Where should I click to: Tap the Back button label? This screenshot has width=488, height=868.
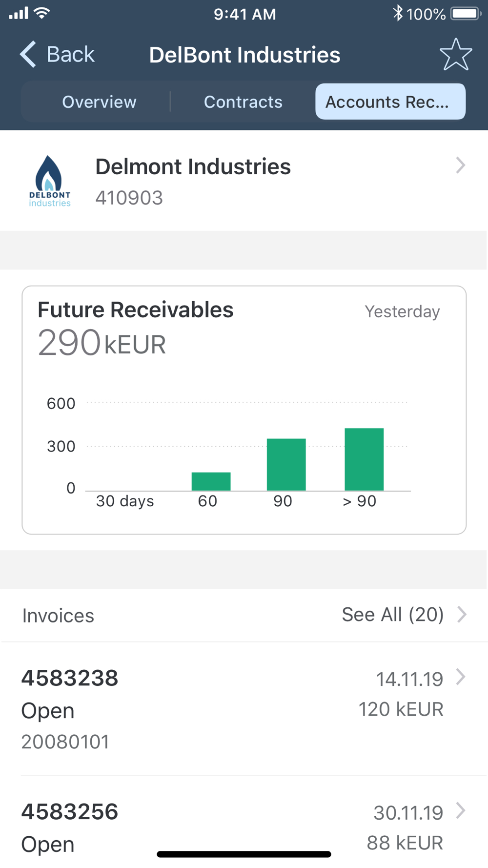(x=70, y=54)
